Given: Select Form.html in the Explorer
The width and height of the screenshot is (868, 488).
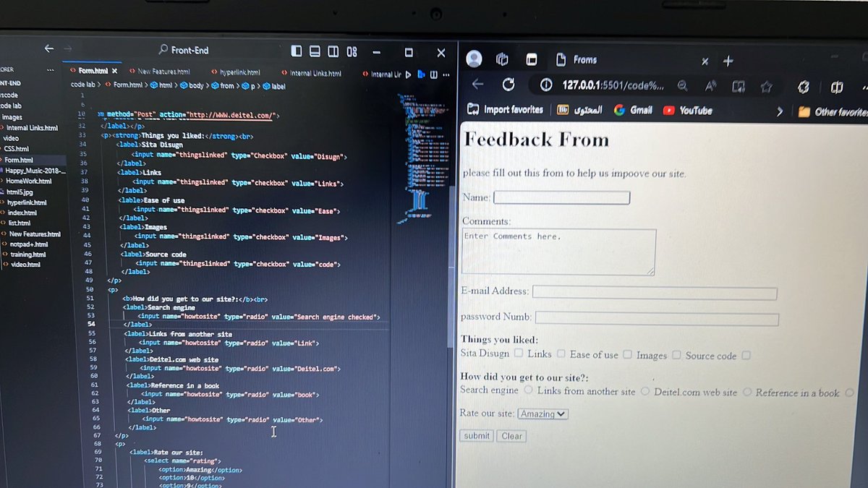Looking at the screenshot, I should pos(18,160).
